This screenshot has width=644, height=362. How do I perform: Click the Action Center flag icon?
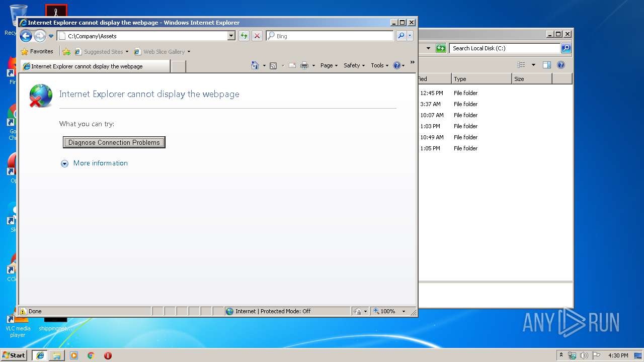point(596,355)
